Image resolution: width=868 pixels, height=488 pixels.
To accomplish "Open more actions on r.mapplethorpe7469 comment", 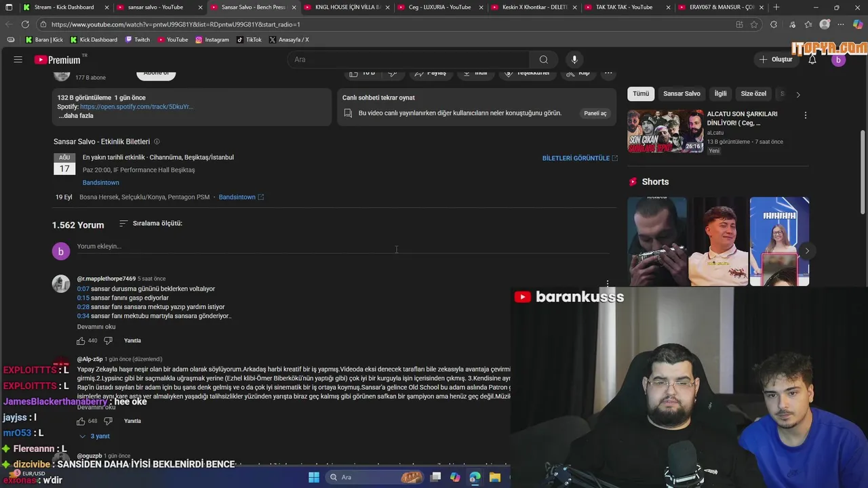I will [x=608, y=283].
